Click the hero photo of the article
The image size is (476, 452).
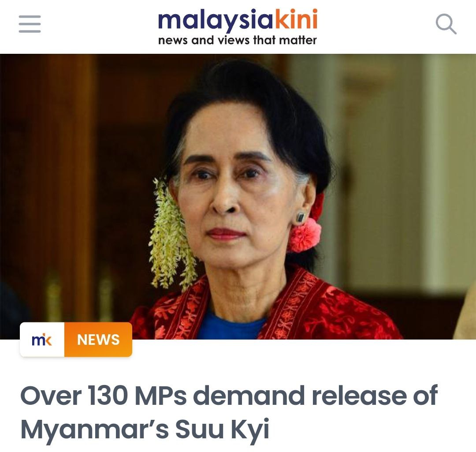click(x=238, y=197)
